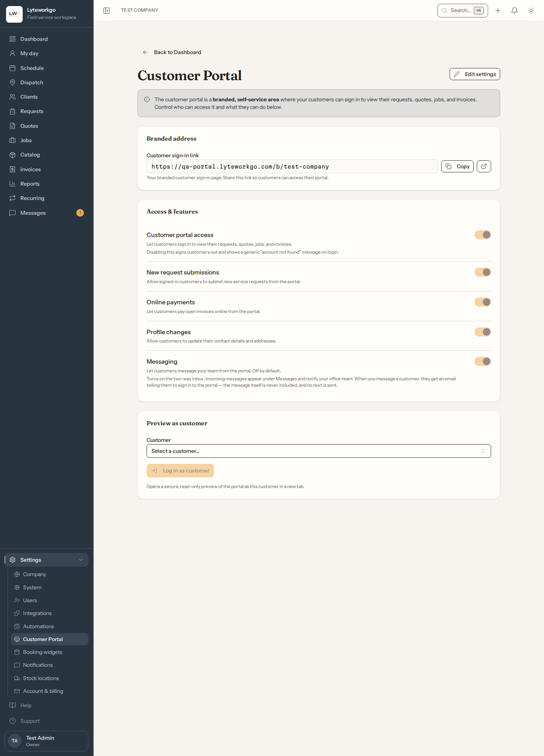Open Integrations settings
544x756 pixels.
[x=49, y=613]
